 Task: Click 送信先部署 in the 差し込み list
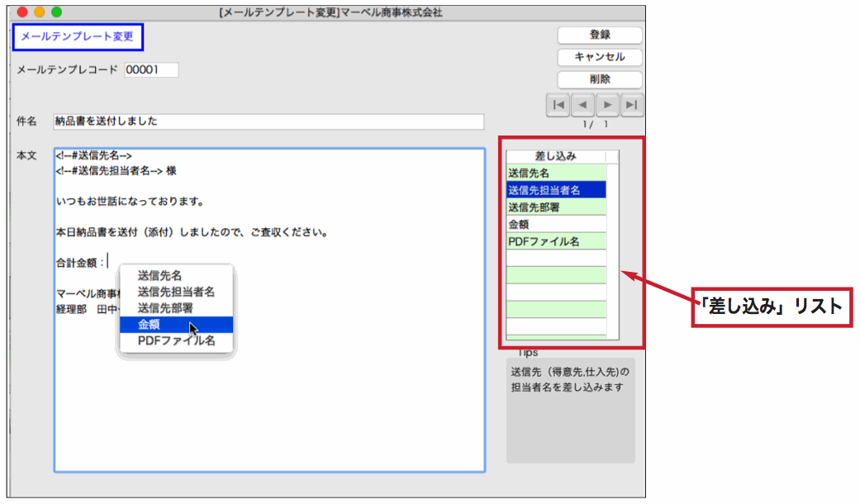[x=556, y=207]
